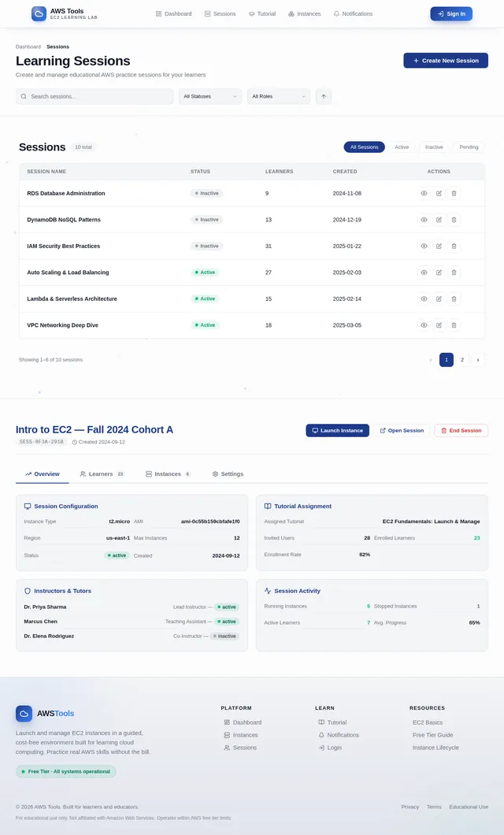Delete the Lambda & Serverless Architecture session

click(454, 299)
